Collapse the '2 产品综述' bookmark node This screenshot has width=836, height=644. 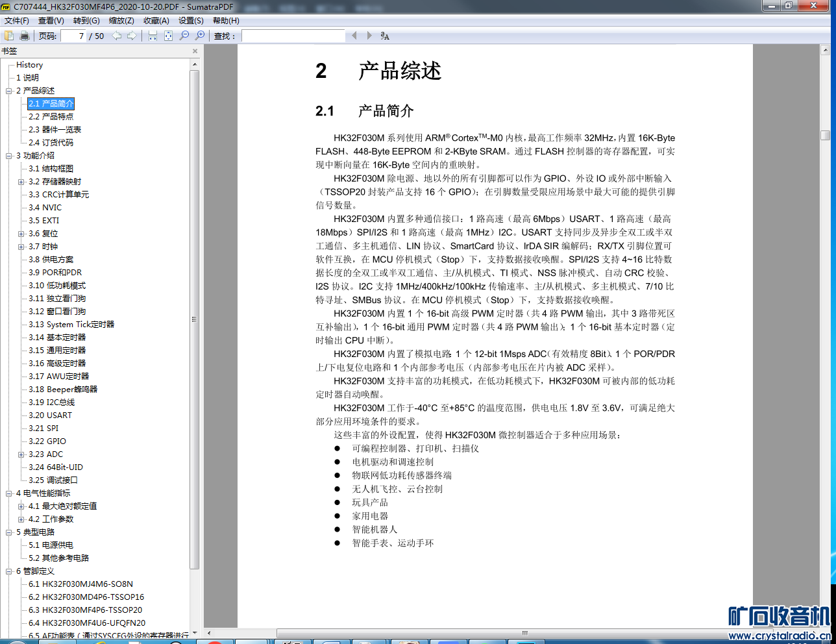tap(9, 91)
